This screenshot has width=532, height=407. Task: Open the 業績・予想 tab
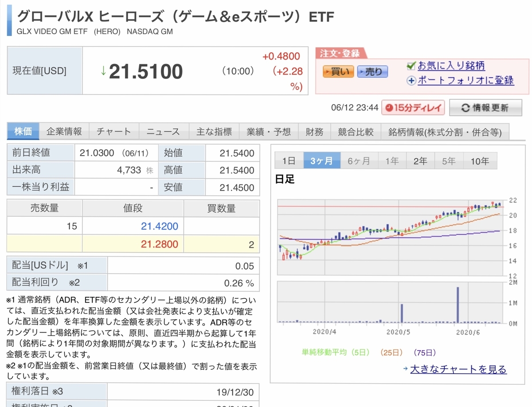[x=269, y=132]
